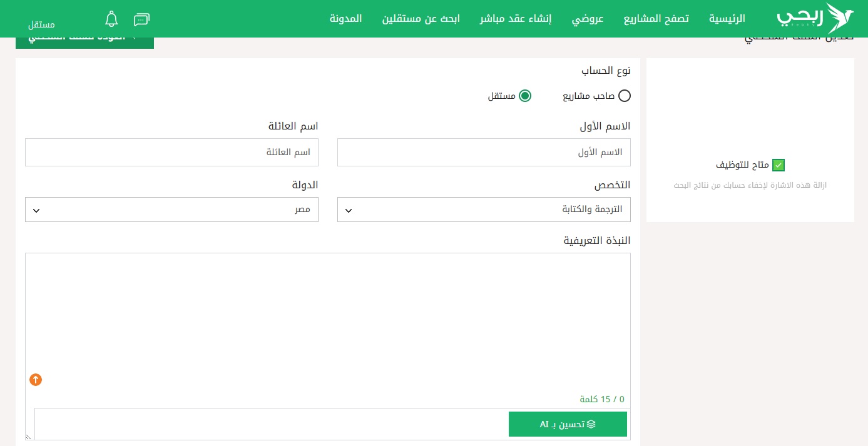Click إنشاء عقد مباشر nav link
Screen dimensions: 868x446
point(516,18)
